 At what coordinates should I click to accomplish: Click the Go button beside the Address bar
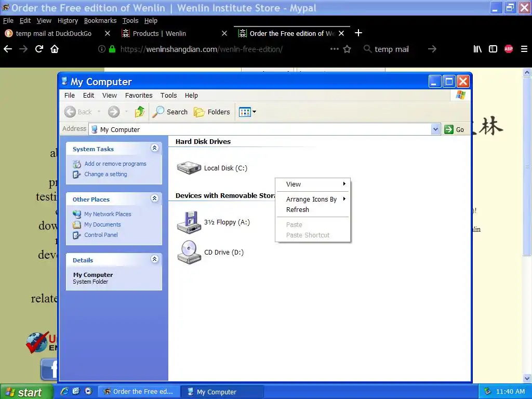tap(454, 129)
